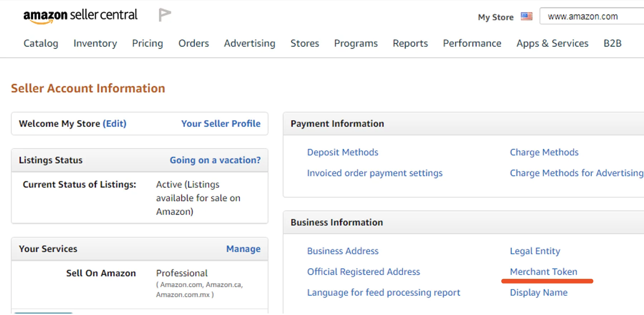644x315 pixels.
Task: Open Charge Methods link
Action: tap(544, 152)
